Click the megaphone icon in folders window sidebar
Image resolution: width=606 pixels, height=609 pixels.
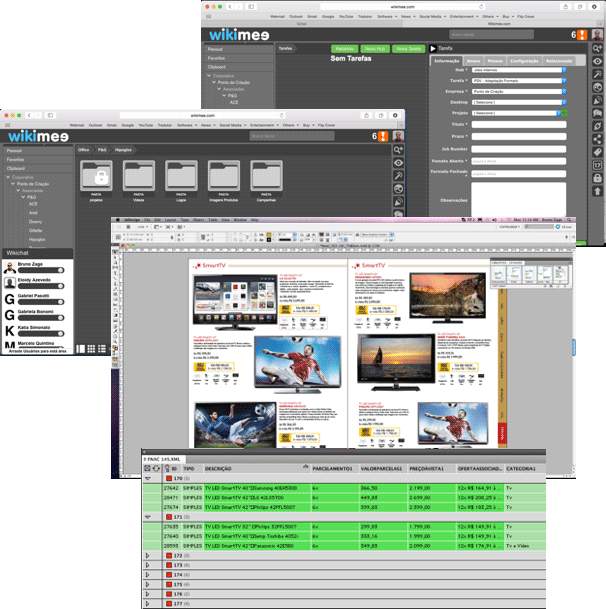tap(398, 202)
